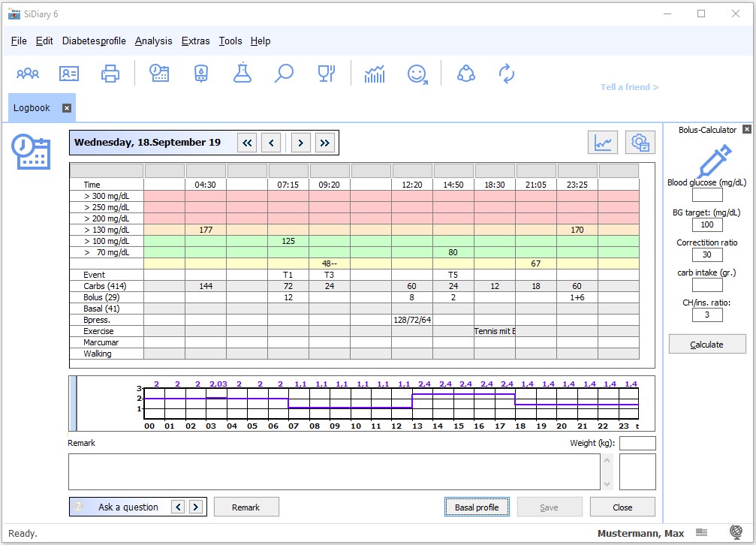The image size is (756, 545).
Task: Open the Edit menu
Action: pos(44,41)
